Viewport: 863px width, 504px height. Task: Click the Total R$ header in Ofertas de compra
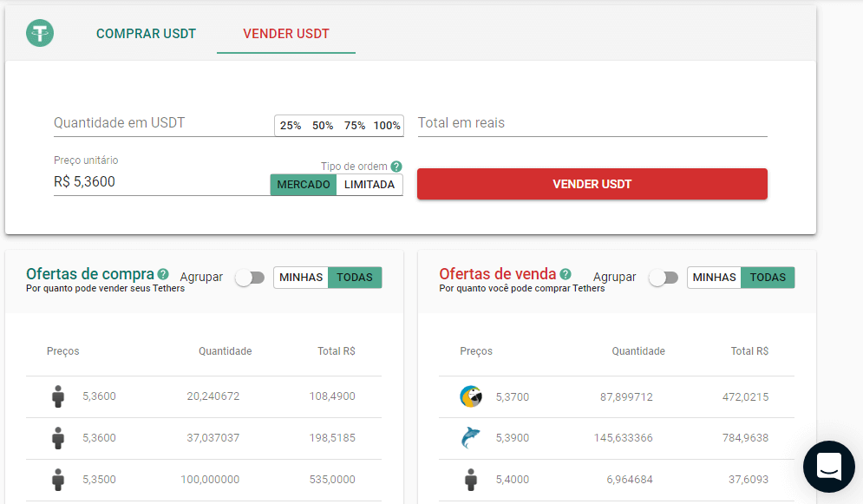337,351
